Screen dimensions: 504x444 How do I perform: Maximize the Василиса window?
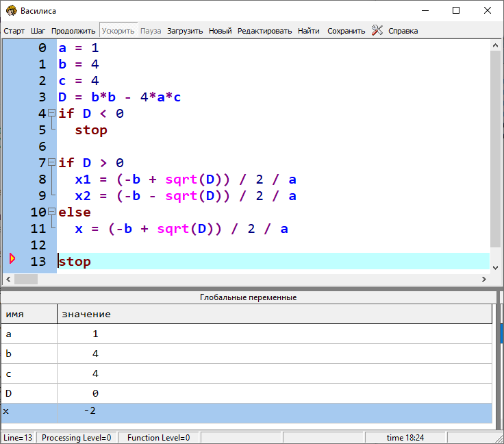click(x=456, y=10)
